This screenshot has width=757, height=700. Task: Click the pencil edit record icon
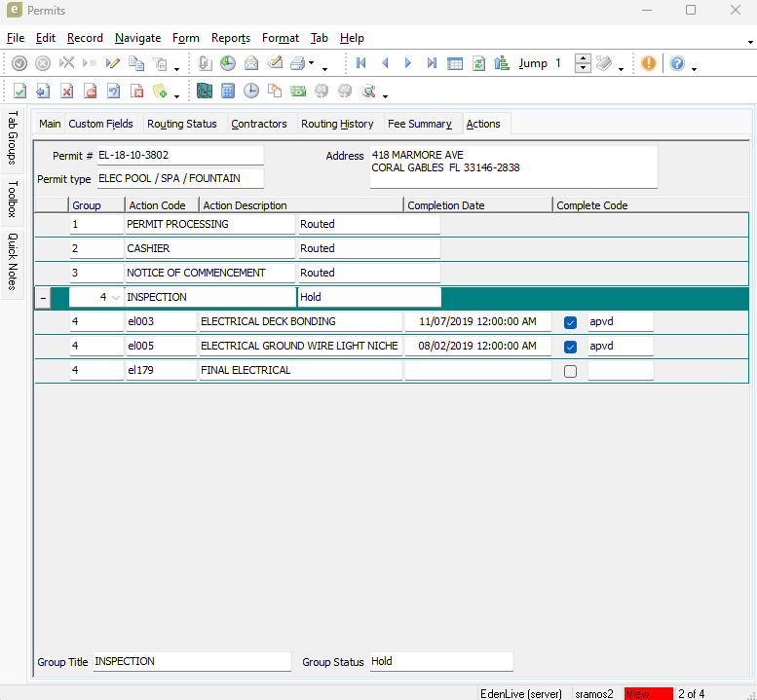(x=113, y=63)
